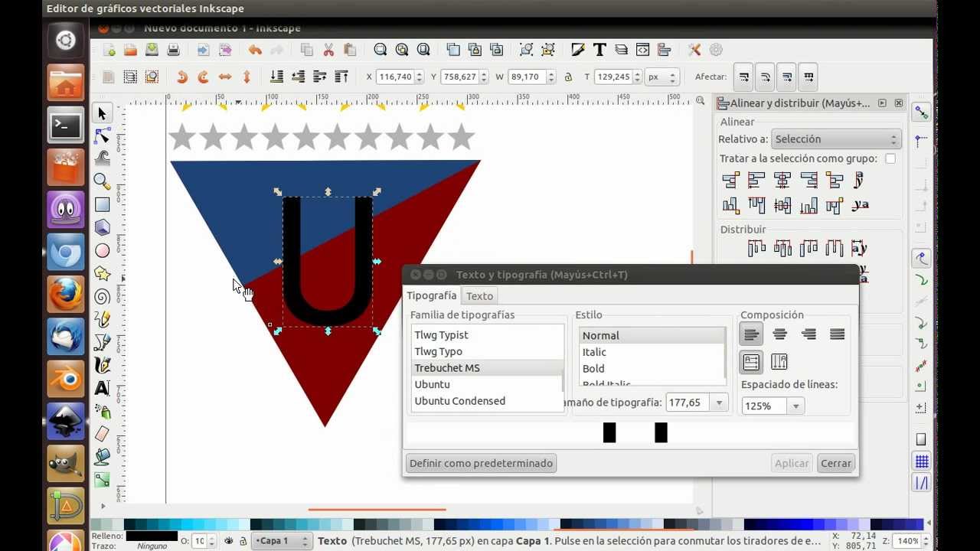This screenshot has width=980, height=551.
Task: Open the px units dropdown
Action: pyautogui.click(x=662, y=77)
